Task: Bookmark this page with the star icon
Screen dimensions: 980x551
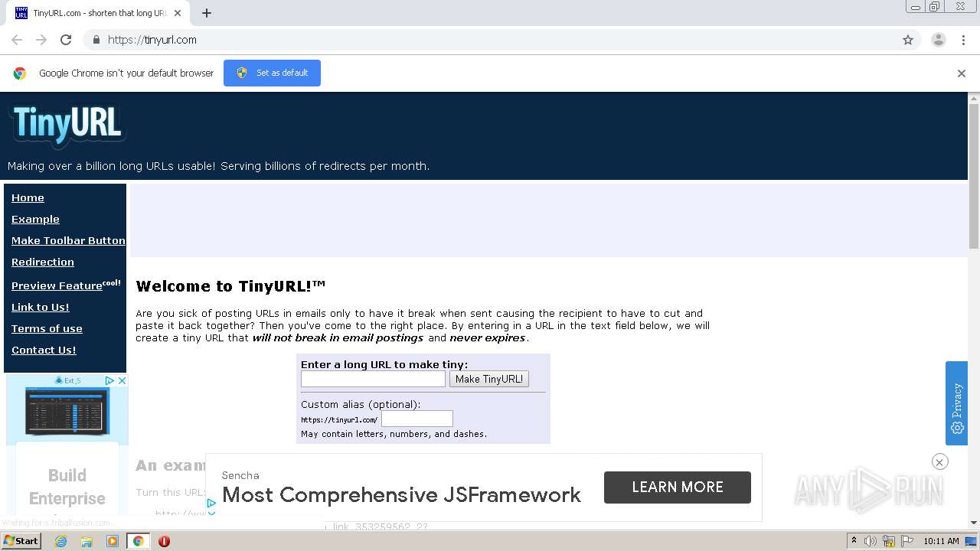Action: pos(908,40)
